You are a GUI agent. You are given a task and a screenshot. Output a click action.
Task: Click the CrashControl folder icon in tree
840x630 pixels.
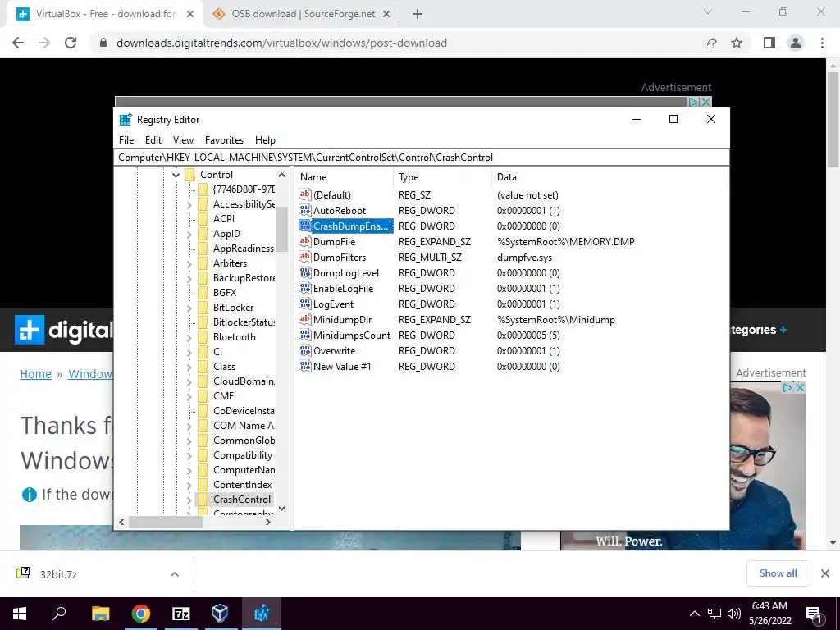click(203, 500)
